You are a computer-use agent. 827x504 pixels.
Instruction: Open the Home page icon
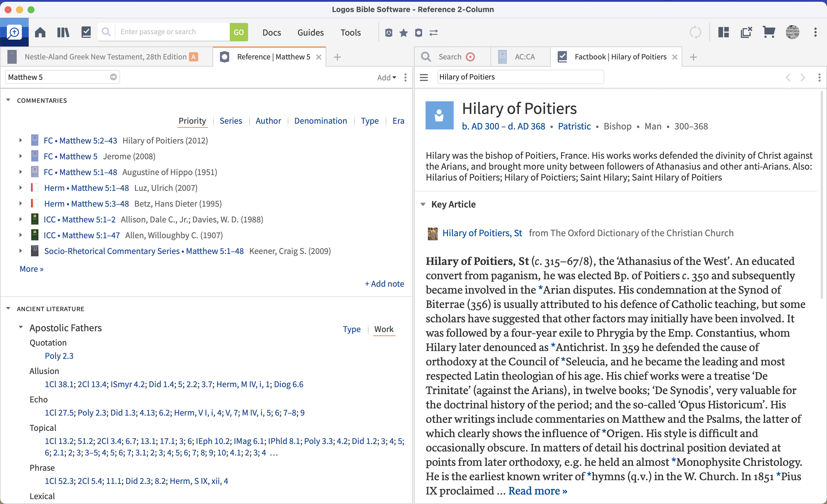click(x=40, y=32)
